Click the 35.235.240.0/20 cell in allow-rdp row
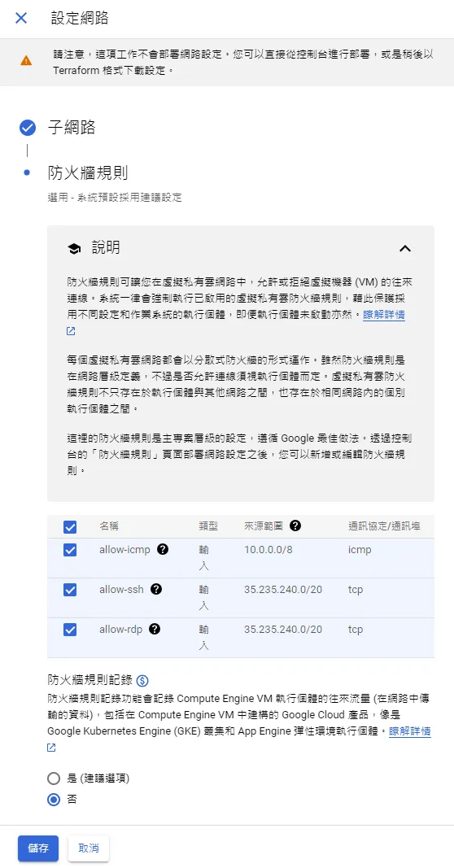Viewport: 454px width, 868px height. (x=283, y=630)
